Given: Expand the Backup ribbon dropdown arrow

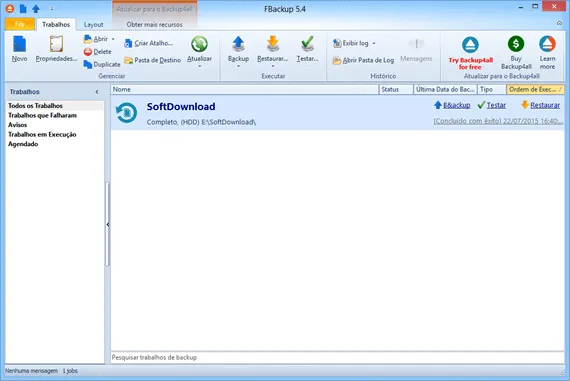Looking at the screenshot, I should click(238, 66).
